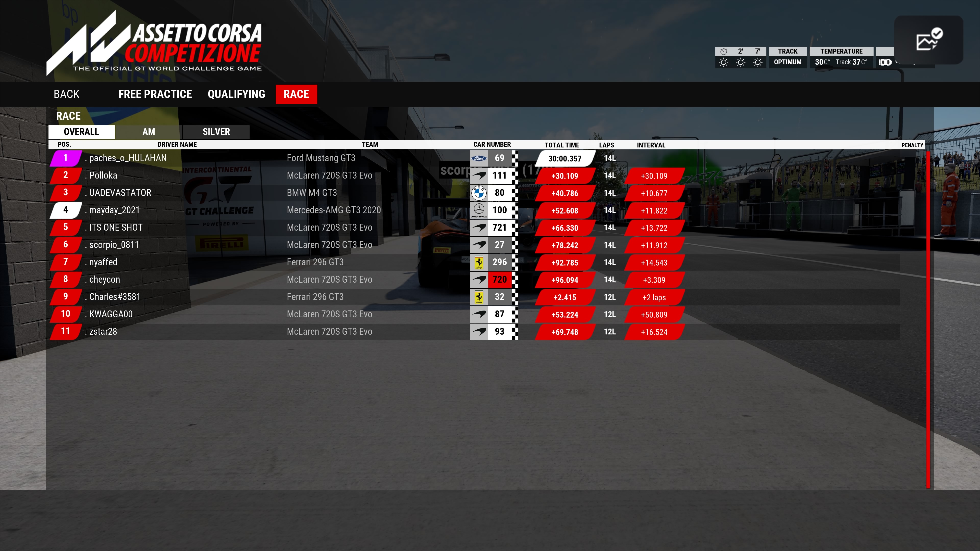980x551 pixels.
Task: Click the position 1 purple badge
Action: pos(66,158)
